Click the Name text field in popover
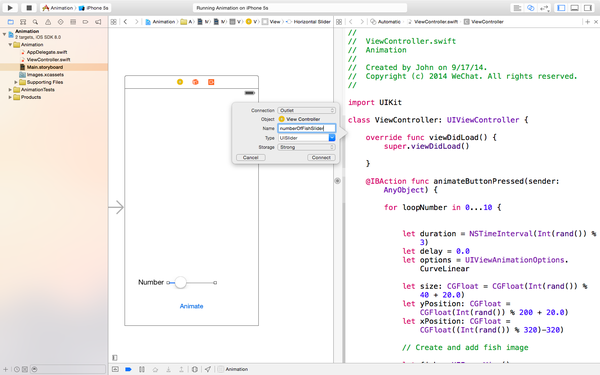This screenshot has width=600, height=375. point(307,128)
